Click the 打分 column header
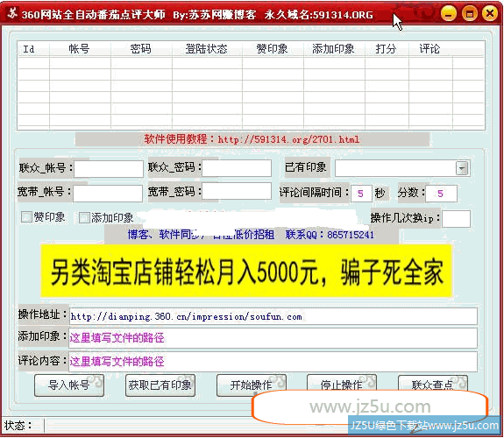504x438 pixels. (387, 49)
